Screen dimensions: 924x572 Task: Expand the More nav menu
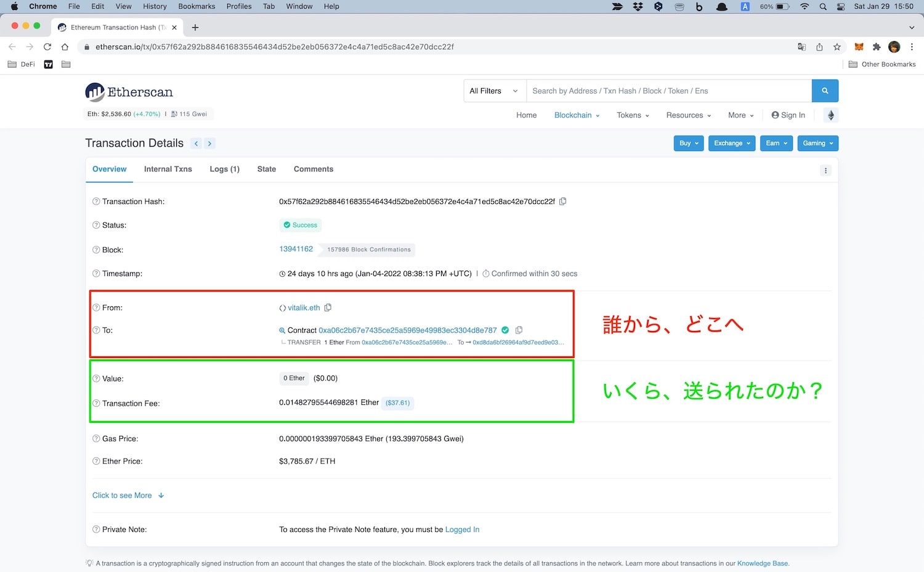(x=740, y=115)
